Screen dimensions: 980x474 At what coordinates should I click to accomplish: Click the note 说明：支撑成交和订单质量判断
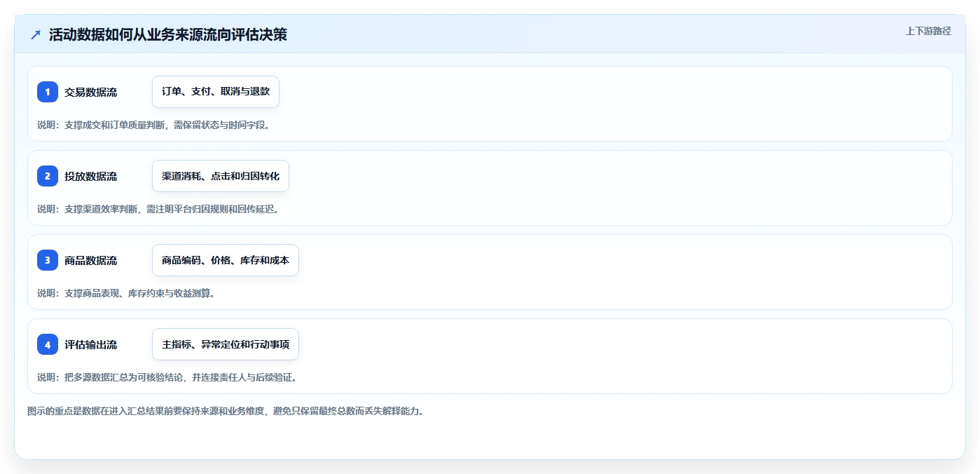pyautogui.click(x=153, y=125)
